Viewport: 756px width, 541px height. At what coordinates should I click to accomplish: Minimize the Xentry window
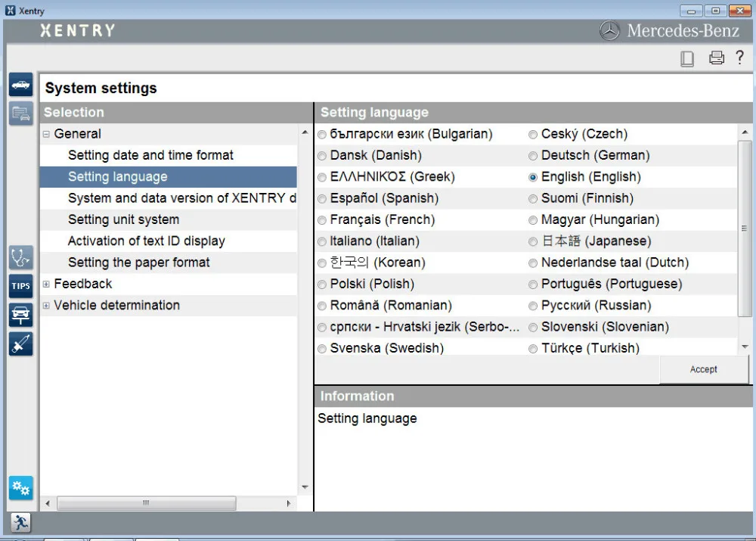[691, 10]
